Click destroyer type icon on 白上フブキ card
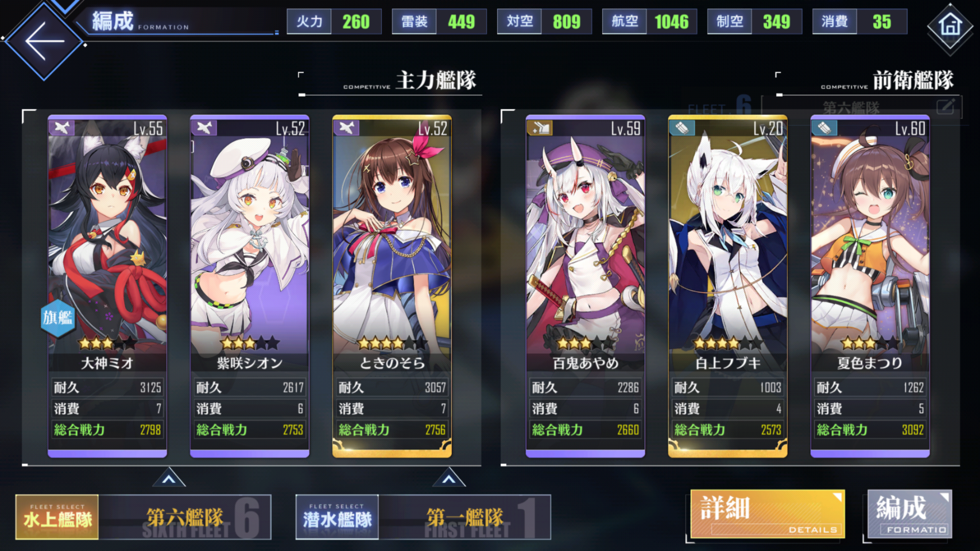Viewport: 980px width, 551px height. coord(683,127)
